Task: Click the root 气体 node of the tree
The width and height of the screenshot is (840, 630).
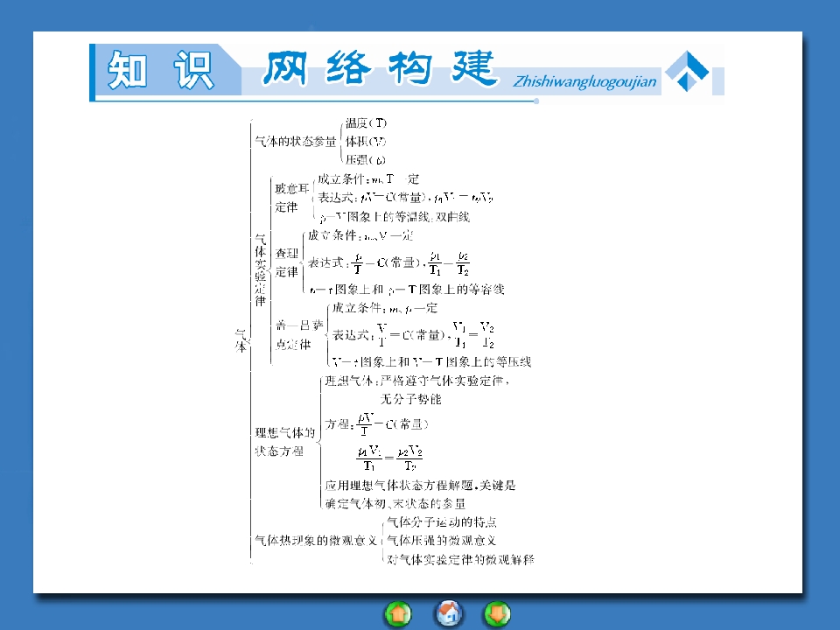Action: (241, 340)
